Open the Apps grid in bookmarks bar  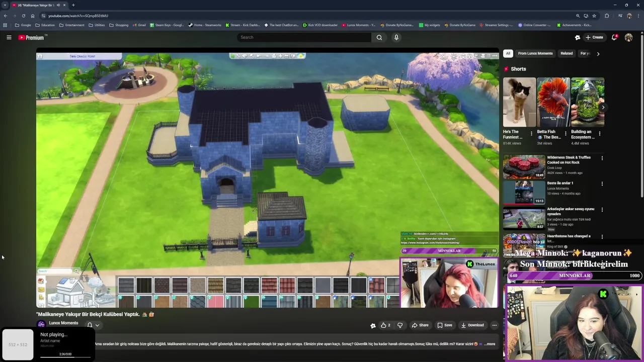pyautogui.click(x=5, y=25)
